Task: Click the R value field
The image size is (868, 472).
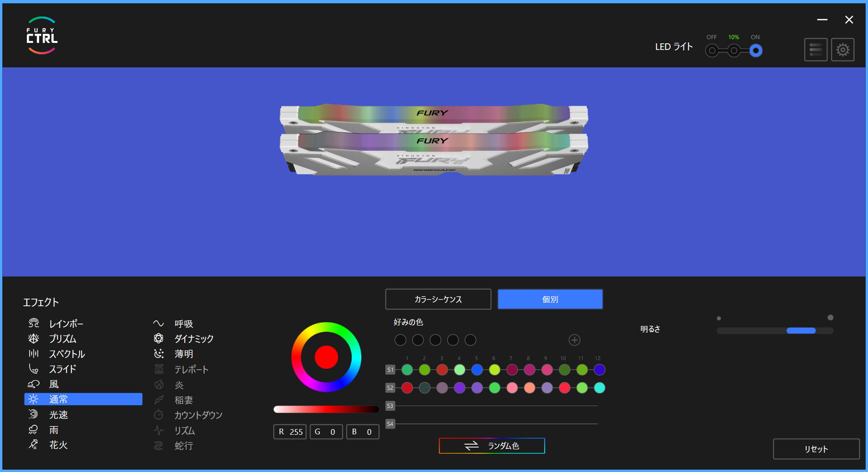Action: [x=290, y=431]
